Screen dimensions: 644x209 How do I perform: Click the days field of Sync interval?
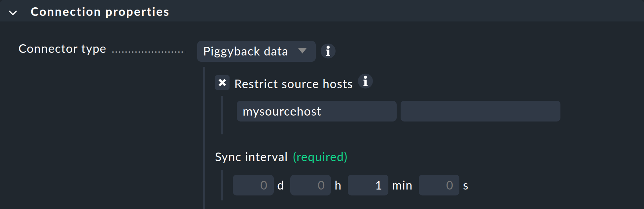[x=253, y=185]
